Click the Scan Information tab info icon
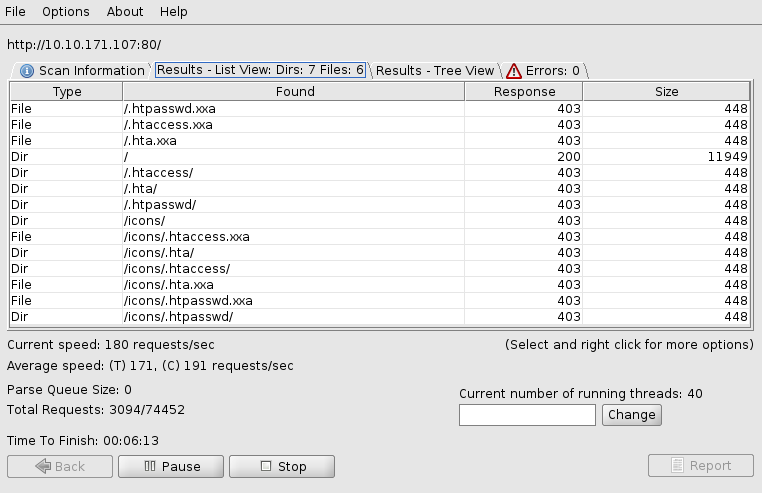 coord(26,71)
